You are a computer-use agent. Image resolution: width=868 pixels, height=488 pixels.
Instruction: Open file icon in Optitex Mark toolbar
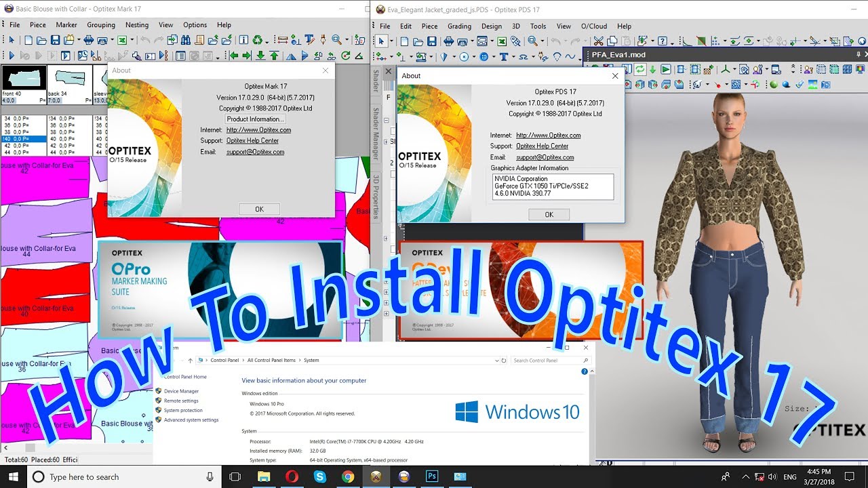click(x=41, y=40)
